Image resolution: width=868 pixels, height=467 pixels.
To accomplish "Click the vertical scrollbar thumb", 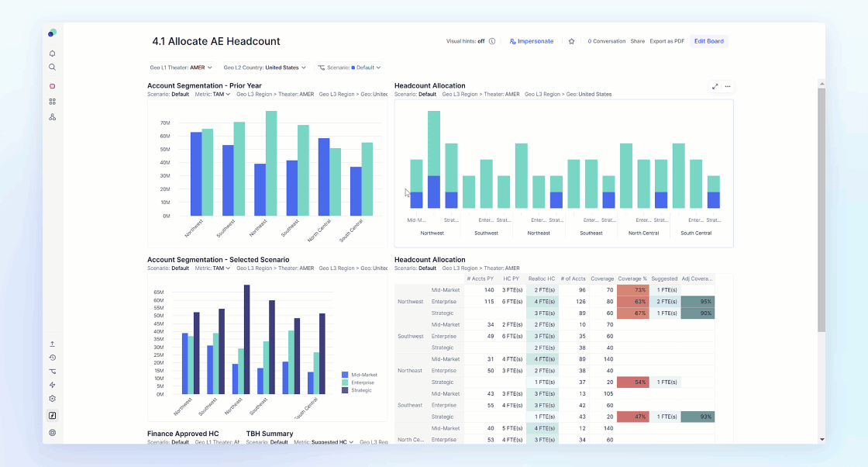I will tap(821, 209).
